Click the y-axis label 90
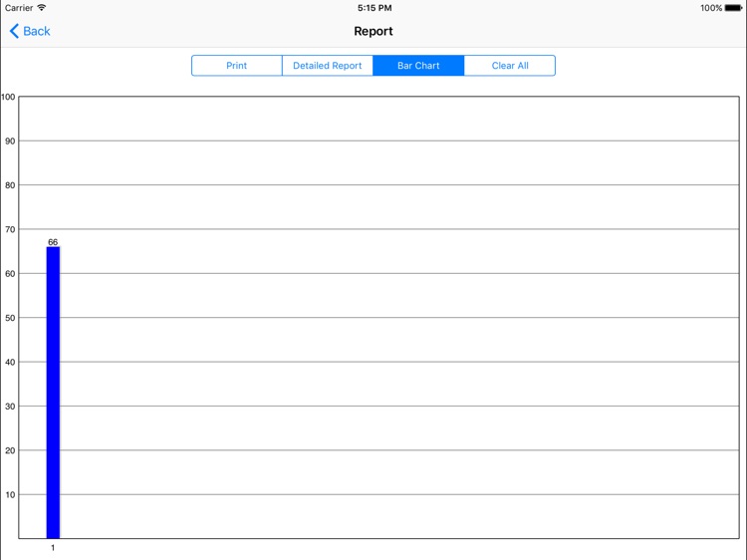The image size is (747, 560). (x=10, y=141)
